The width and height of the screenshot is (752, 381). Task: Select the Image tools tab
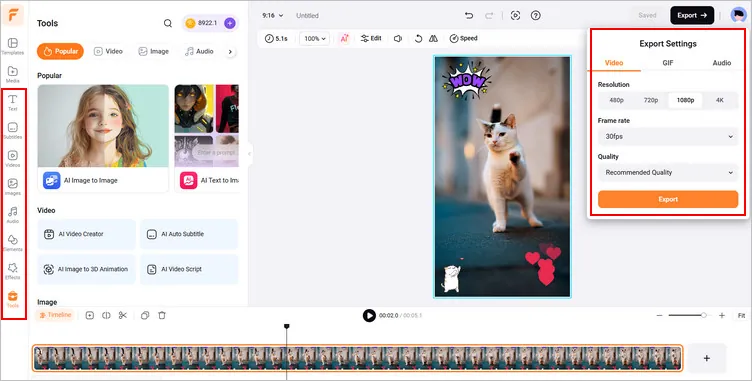tap(153, 51)
